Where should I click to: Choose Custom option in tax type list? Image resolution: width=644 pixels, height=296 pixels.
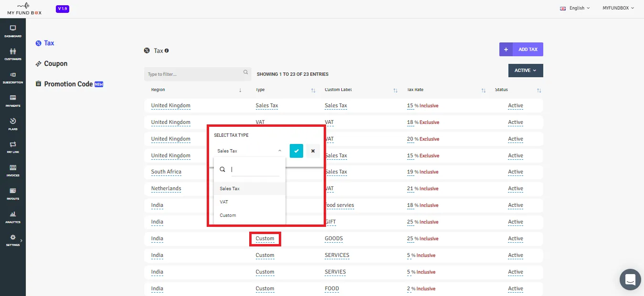(250, 215)
